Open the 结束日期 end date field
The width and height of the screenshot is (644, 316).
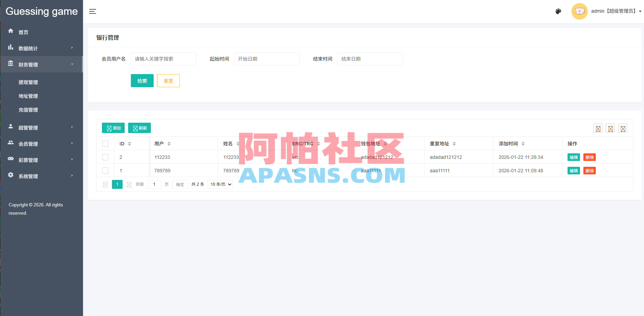370,59
